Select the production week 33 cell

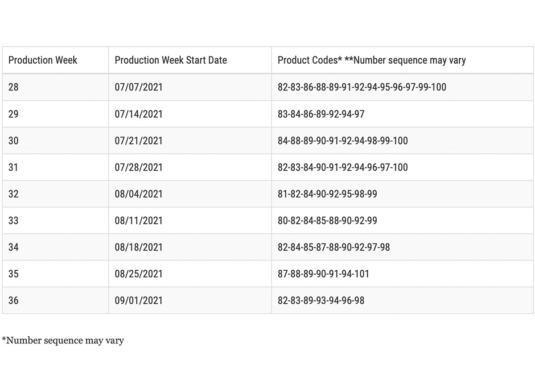[x=14, y=220]
